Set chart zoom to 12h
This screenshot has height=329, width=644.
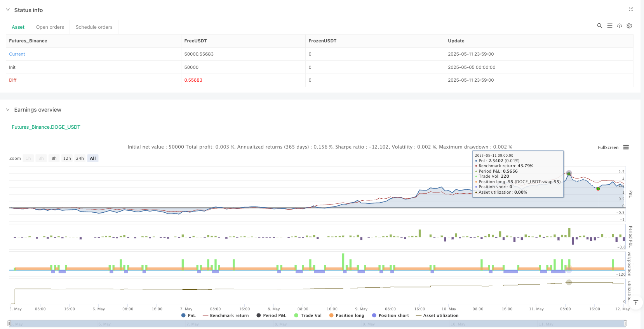67,158
